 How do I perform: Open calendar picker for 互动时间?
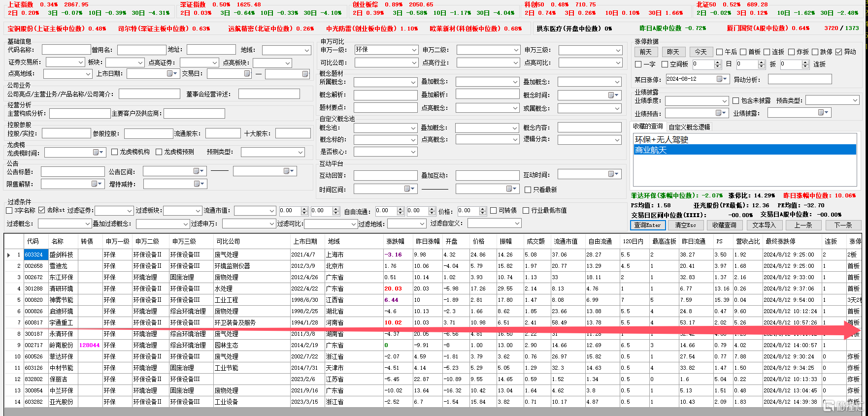pos(613,174)
